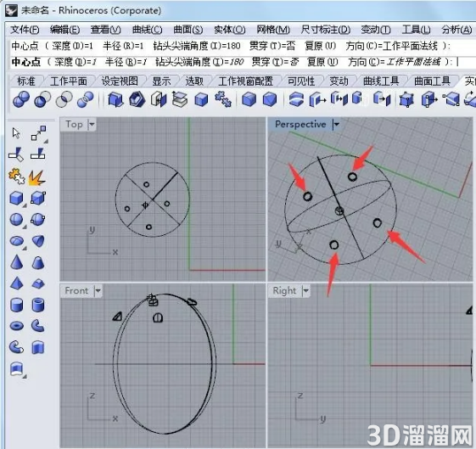Click the chamfer edge beveled-box icon
This screenshot has width=476, height=449.
[x=270, y=99]
